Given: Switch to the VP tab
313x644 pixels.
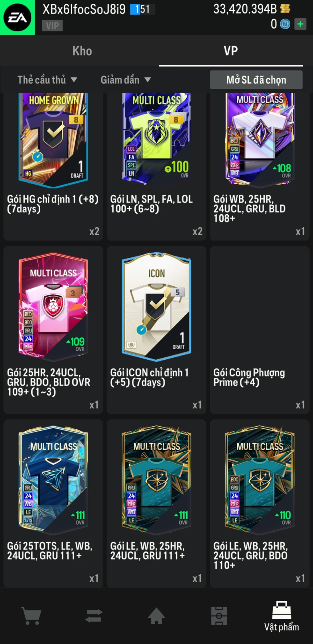Looking at the screenshot, I should [231, 51].
